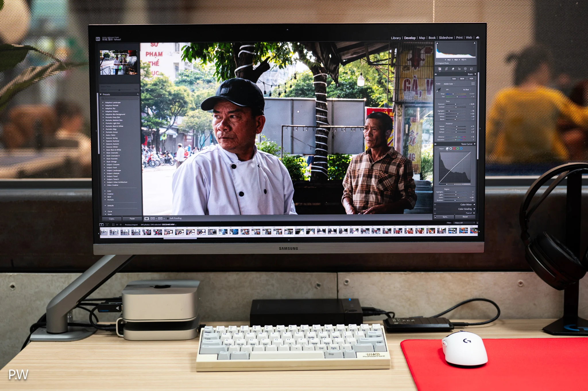Switch to the Library module
588x391 pixels.
click(x=396, y=38)
